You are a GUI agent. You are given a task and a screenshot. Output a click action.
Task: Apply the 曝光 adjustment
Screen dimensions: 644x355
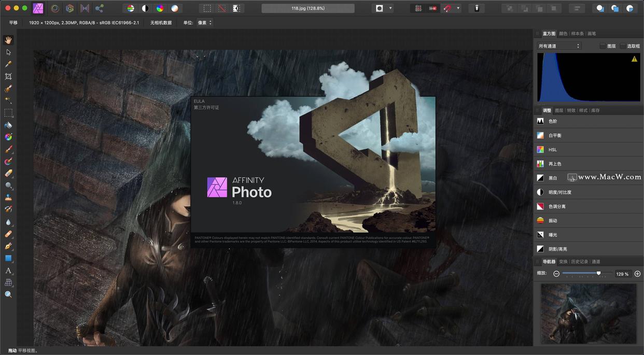552,234
